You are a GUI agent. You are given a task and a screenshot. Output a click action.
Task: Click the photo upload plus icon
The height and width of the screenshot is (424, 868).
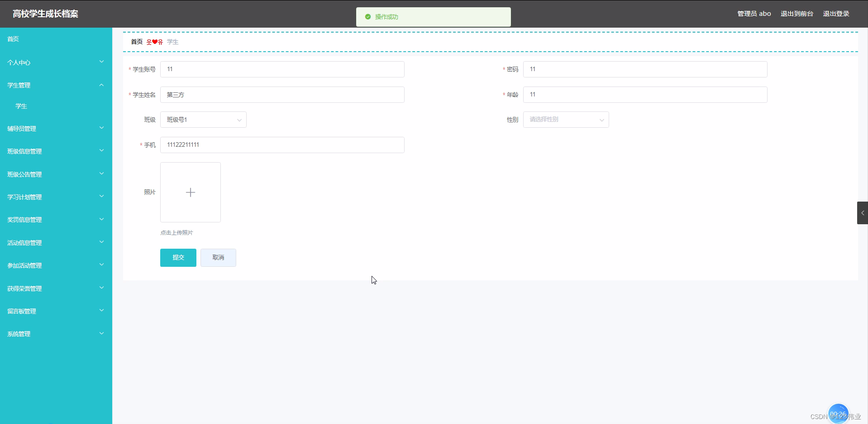(190, 192)
